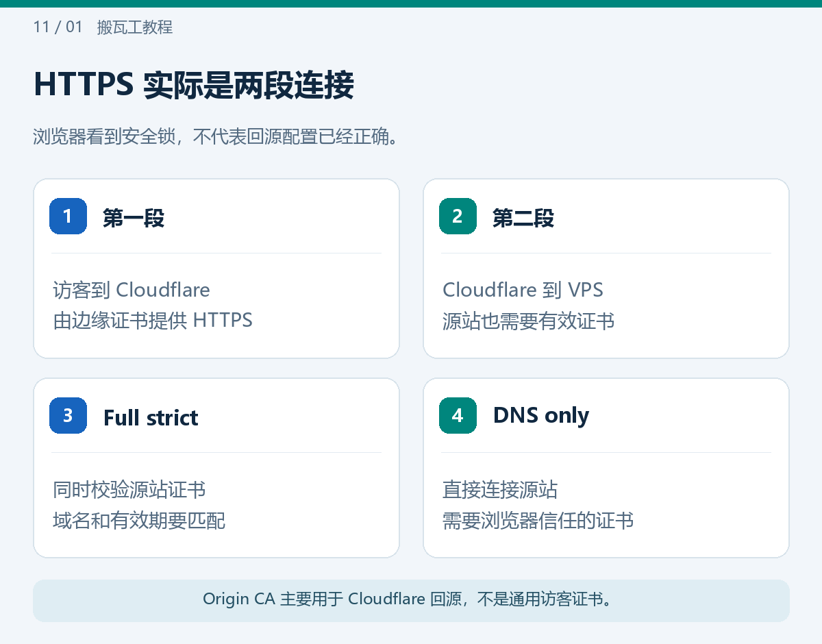
Task: Click the blue number 3 badge
Action: click(68, 415)
